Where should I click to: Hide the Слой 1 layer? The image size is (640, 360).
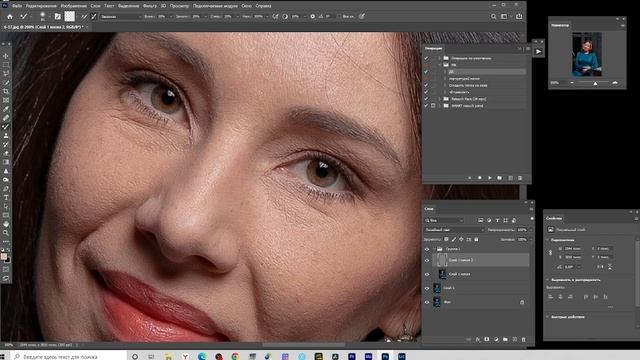[x=427, y=288]
